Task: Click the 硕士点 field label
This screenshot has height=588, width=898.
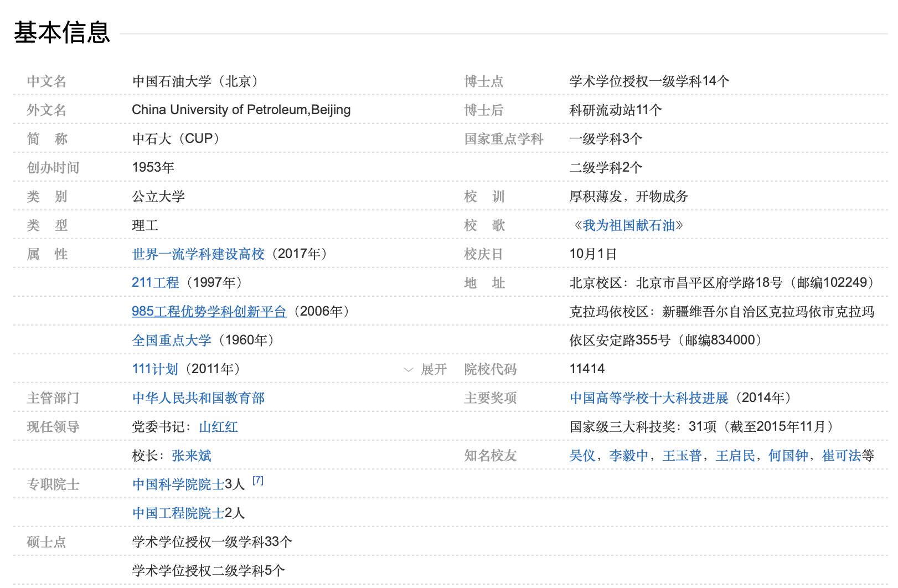Action: (47, 542)
